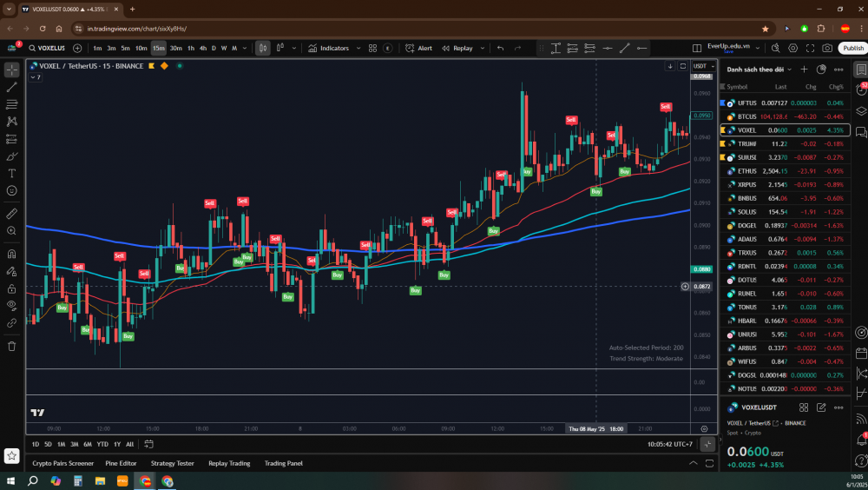The height and width of the screenshot is (490, 868).
Task: Collapse the indicator legend showing 7
Action: [x=36, y=77]
